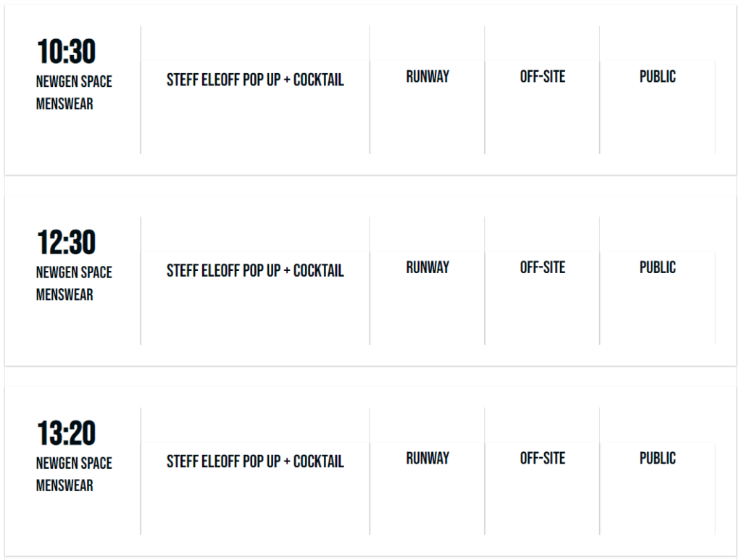Select Newgen Space under the 13:20 slot
Viewport: 742px width, 560px height.
pyautogui.click(x=74, y=463)
